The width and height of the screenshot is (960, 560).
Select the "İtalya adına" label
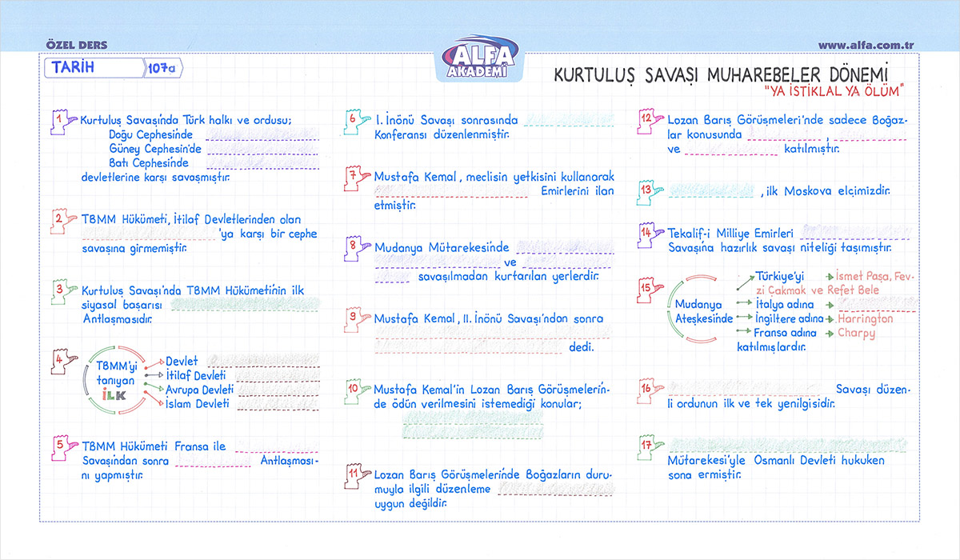(x=785, y=305)
